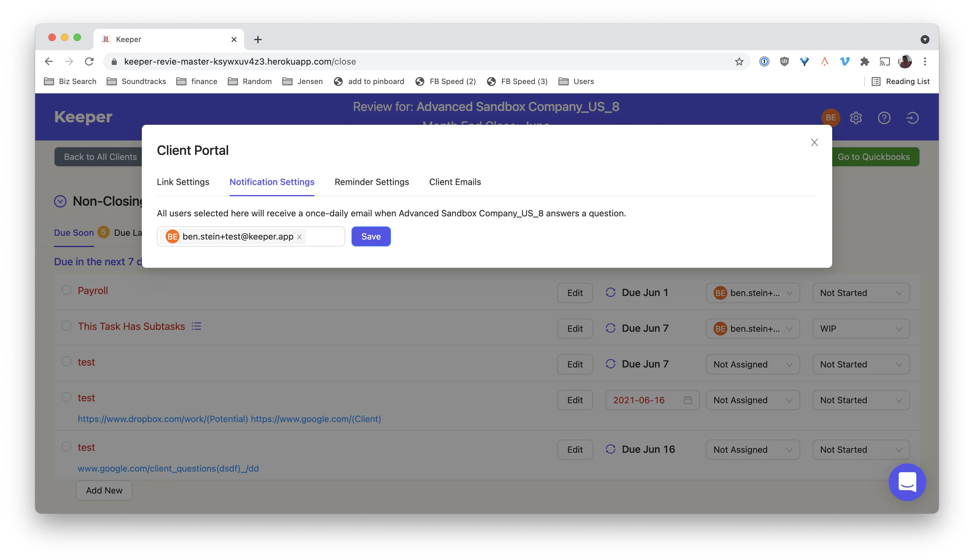Click Go to Quickbooks button
974x560 pixels.
coord(874,157)
